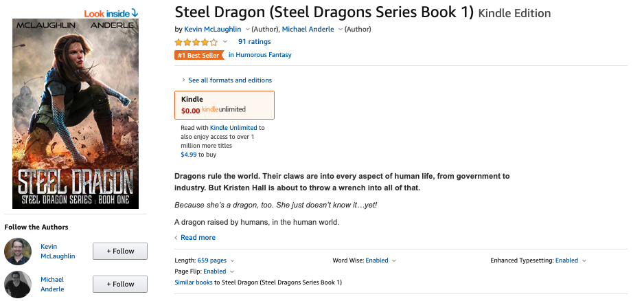Expand Word Wise Enabled details

pyautogui.click(x=393, y=261)
